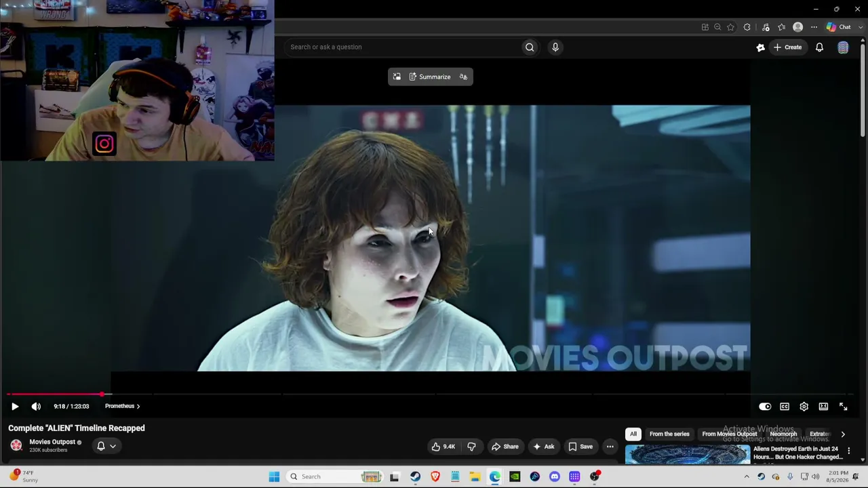Open the YouTube Create menu
The height and width of the screenshot is (488, 868).
pyautogui.click(x=788, y=47)
